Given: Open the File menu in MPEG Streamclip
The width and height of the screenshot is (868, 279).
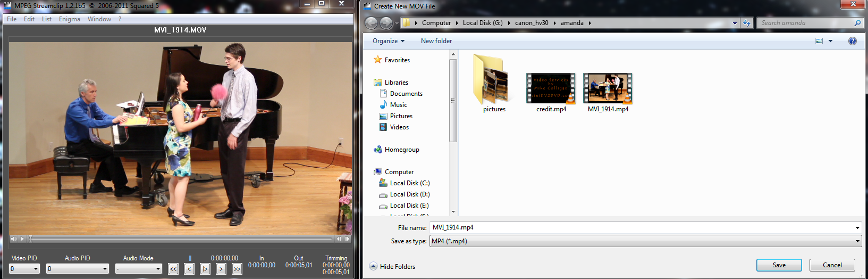Looking at the screenshot, I should [x=12, y=19].
